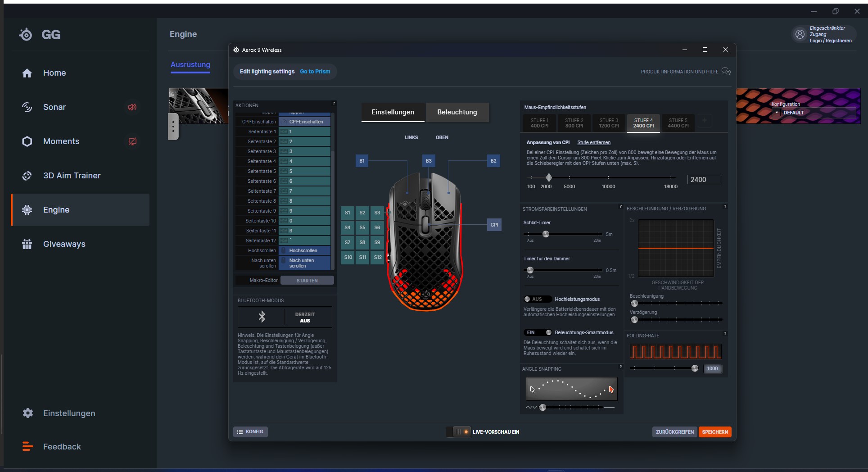Viewport: 868px width, 472px height.
Task: Select STUFE 1 400 CPI tab
Action: (539, 123)
